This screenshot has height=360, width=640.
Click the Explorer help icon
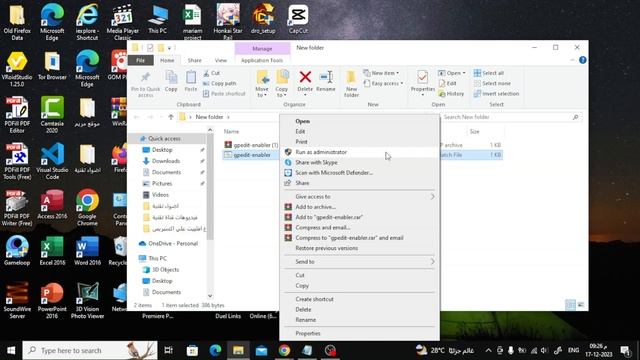coord(582,60)
